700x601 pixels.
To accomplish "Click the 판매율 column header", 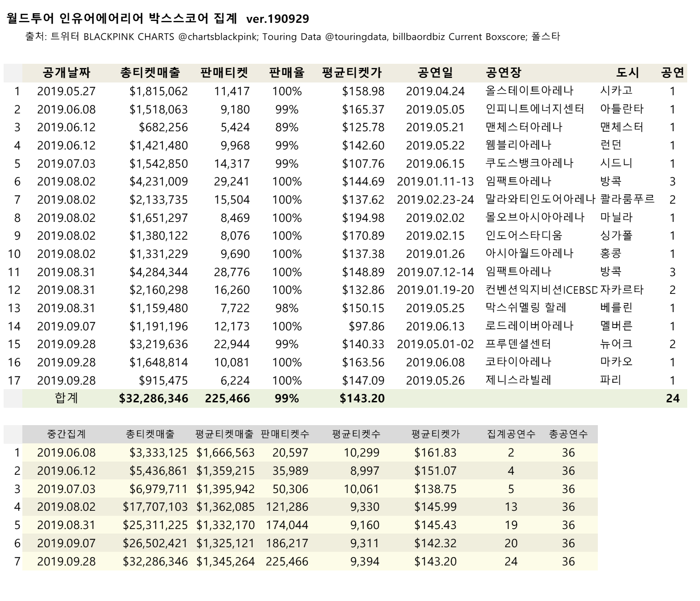I will (287, 72).
